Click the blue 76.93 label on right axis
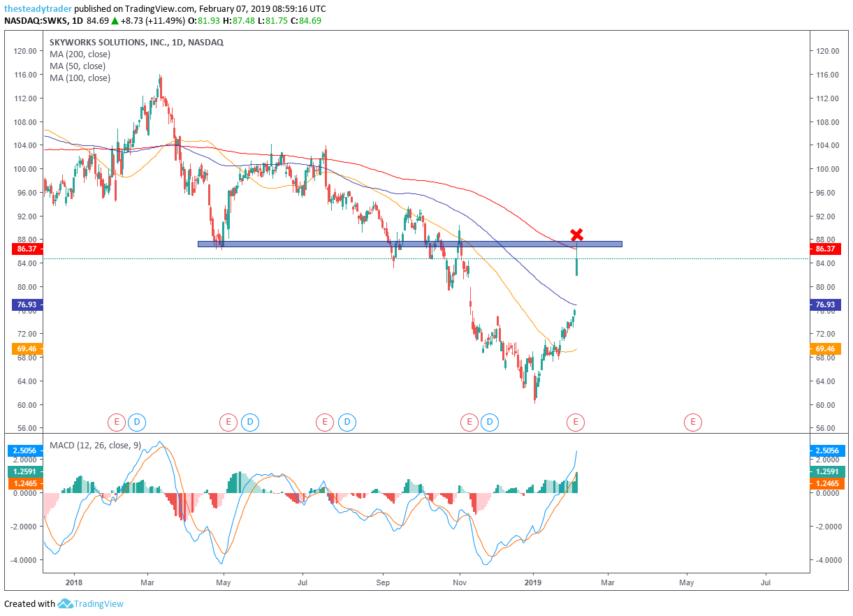The height and width of the screenshot is (616, 853). (x=825, y=305)
